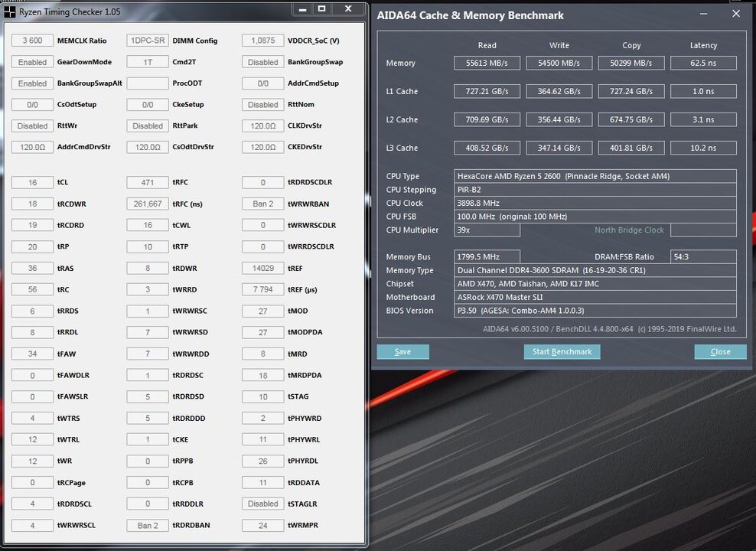Click the DRAM:FSB Ratio 54:3 field

click(x=703, y=257)
